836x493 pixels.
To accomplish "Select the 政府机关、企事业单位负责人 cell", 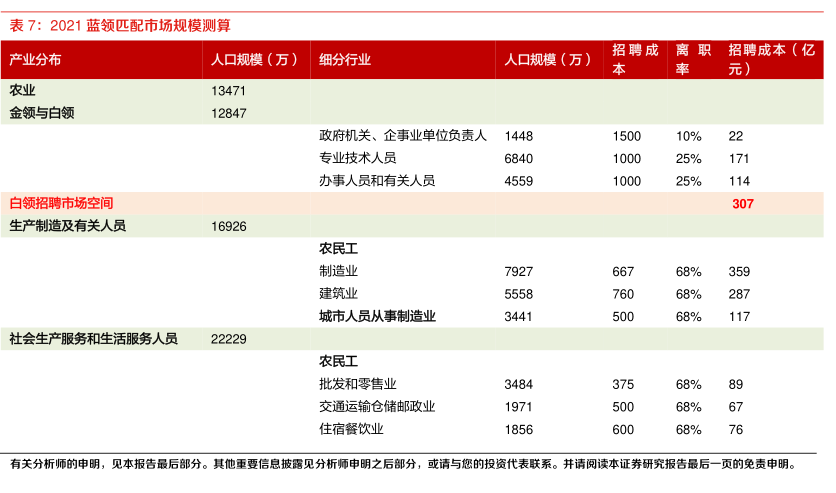I will tap(403, 136).
